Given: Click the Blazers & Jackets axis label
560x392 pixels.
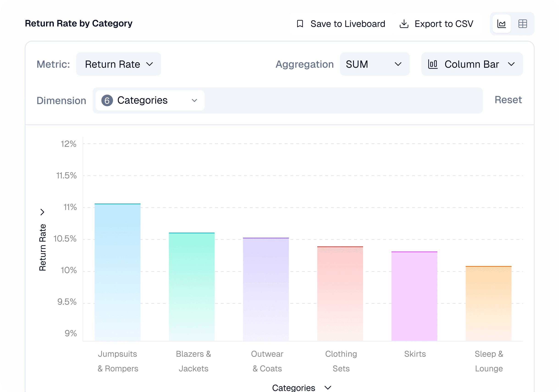Looking at the screenshot, I should 193,361.
